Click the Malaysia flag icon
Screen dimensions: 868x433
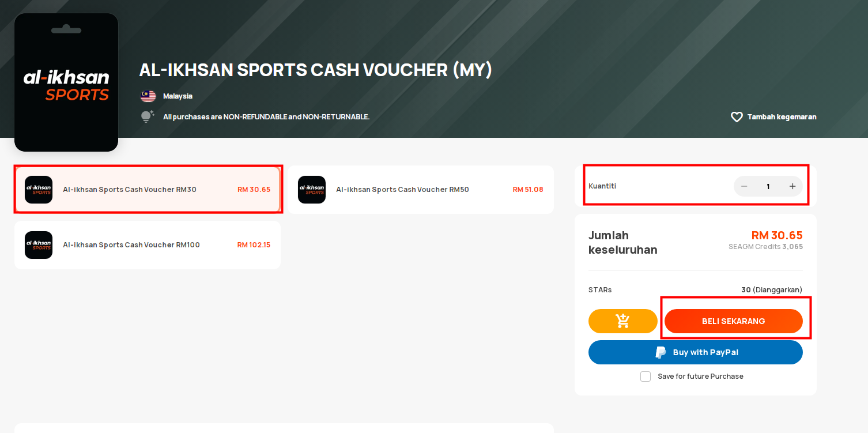(148, 96)
